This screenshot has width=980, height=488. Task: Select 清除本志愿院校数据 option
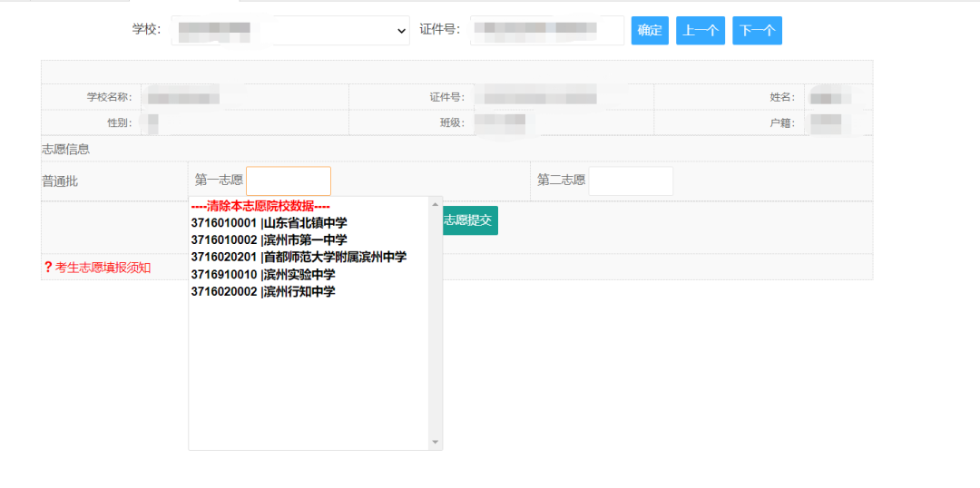pyautogui.click(x=260, y=206)
